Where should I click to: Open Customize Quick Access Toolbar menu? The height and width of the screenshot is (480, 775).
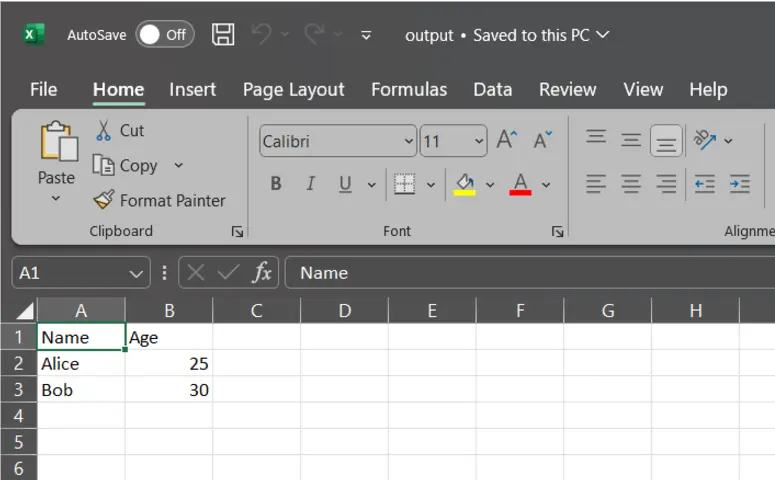(x=366, y=35)
